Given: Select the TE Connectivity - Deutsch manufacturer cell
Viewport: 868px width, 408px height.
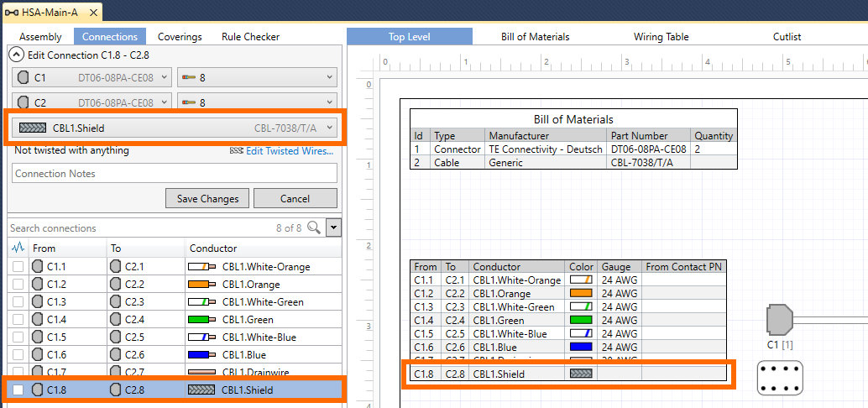Looking at the screenshot, I should (546, 149).
